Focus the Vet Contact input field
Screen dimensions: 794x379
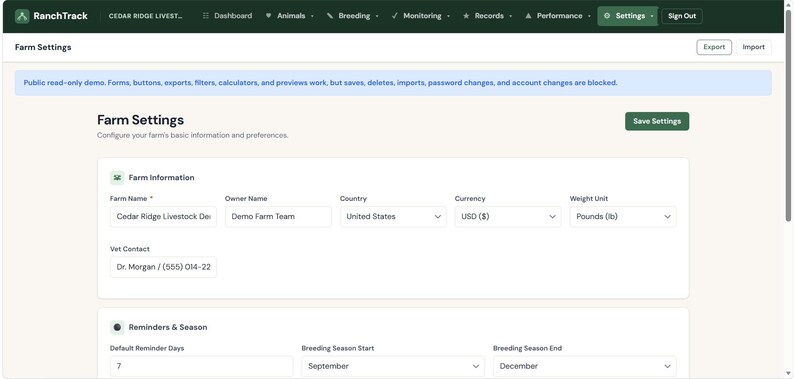[x=163, y=267]
